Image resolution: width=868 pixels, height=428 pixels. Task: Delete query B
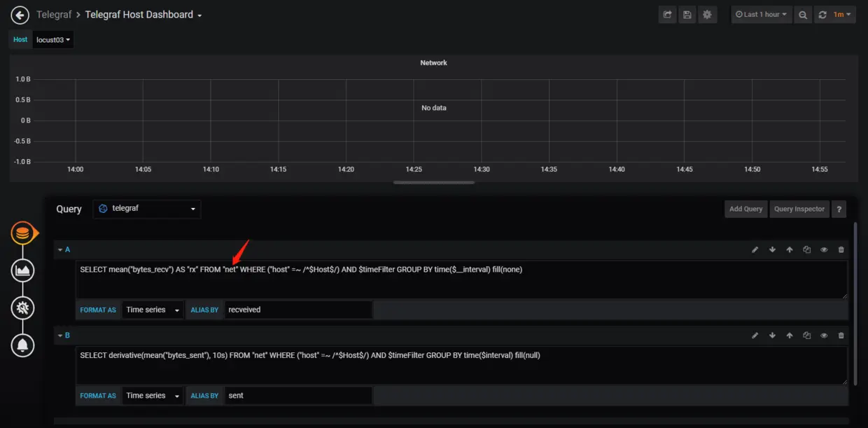841,336
